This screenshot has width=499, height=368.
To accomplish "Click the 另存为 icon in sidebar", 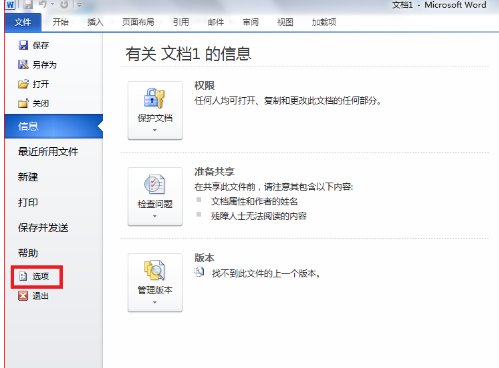I will 23,64.
